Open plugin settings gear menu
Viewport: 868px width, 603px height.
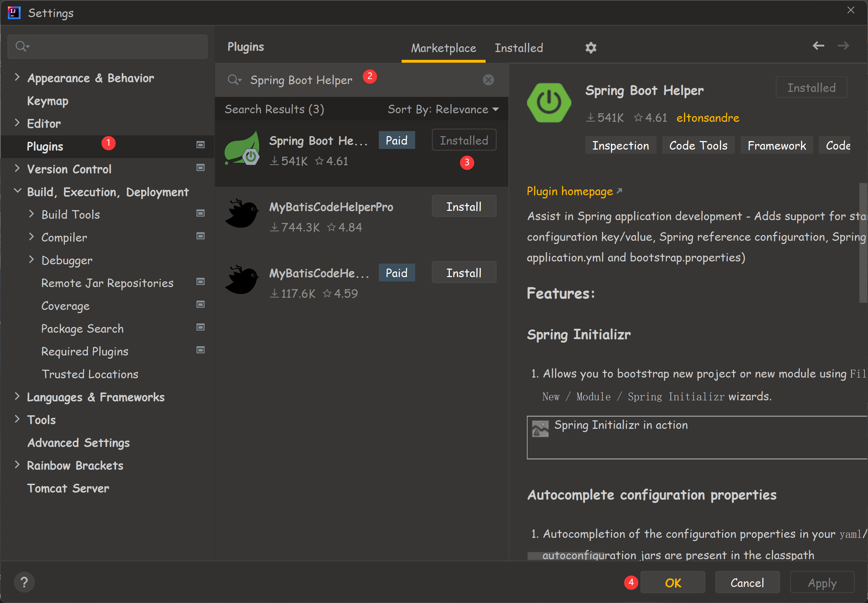click(591, 48)
